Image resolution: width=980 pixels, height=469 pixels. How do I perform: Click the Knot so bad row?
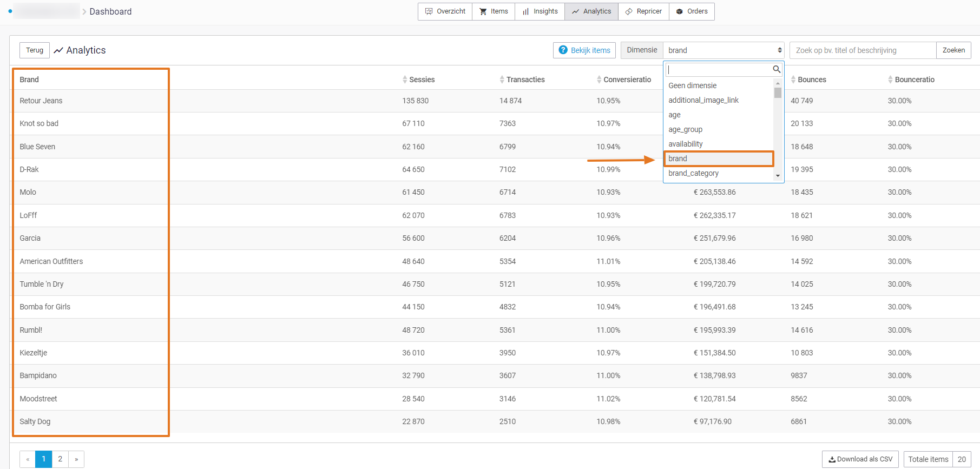point(495,123)
